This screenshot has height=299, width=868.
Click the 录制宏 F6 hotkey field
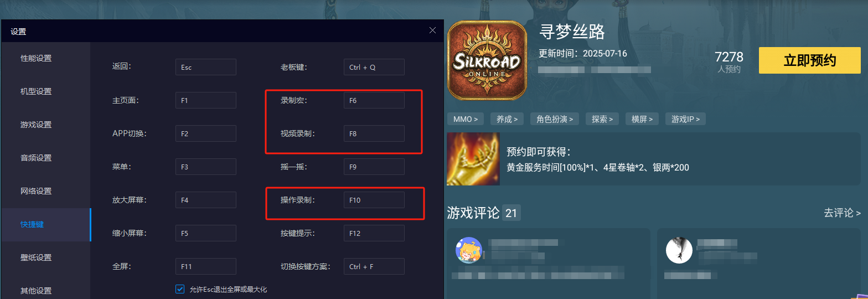click(x=374, y=100)
